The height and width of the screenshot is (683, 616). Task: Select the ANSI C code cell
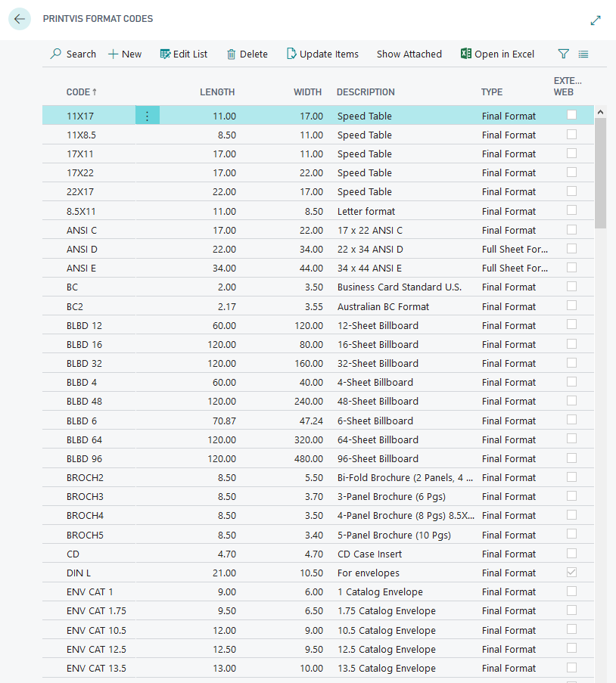(82, 230)
